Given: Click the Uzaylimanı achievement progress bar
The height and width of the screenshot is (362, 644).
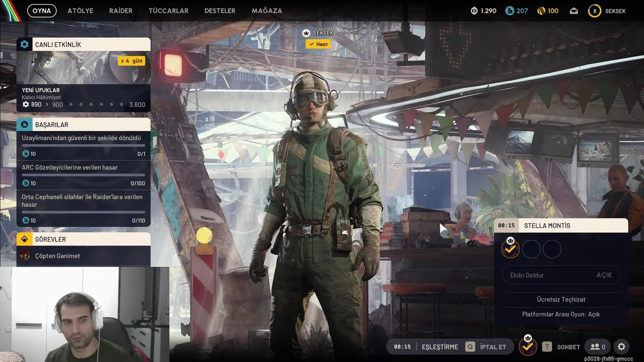Looking at the screenshot, I should click(x=84, y=145).
